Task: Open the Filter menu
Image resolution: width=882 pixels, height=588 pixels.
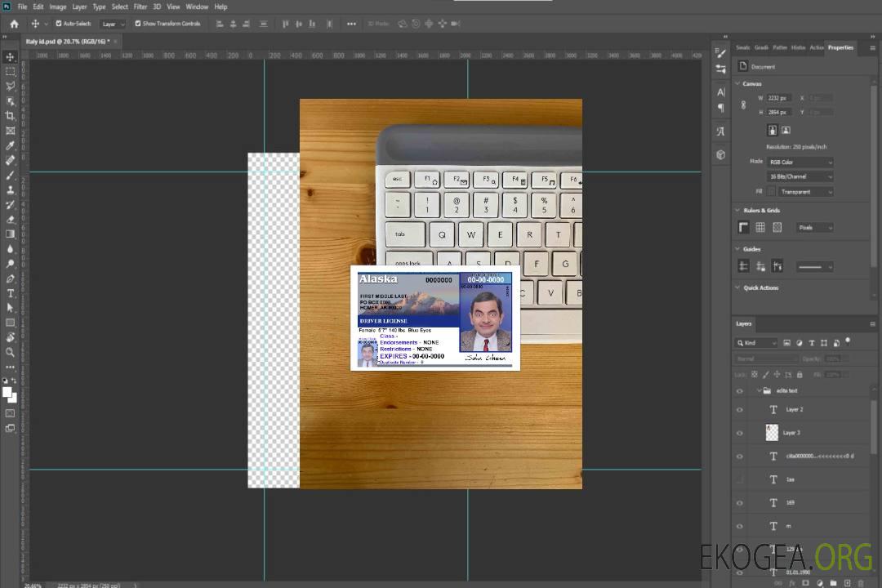Action: coord(140,7)
